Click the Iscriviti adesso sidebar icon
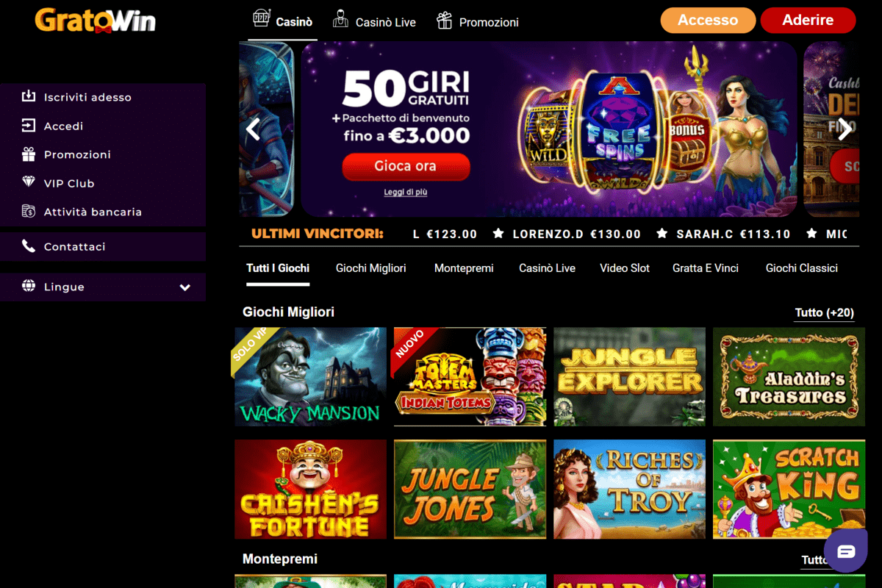 tap(29, 96)
